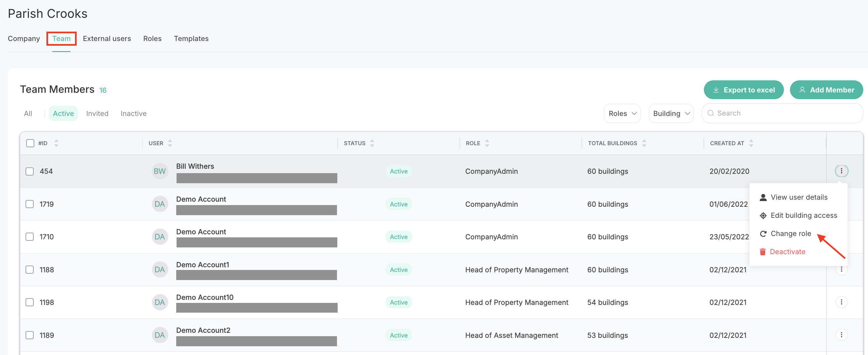Click the DA avatar for Demo Account2
The image size is (868, 355).
[x=160, y=335]
